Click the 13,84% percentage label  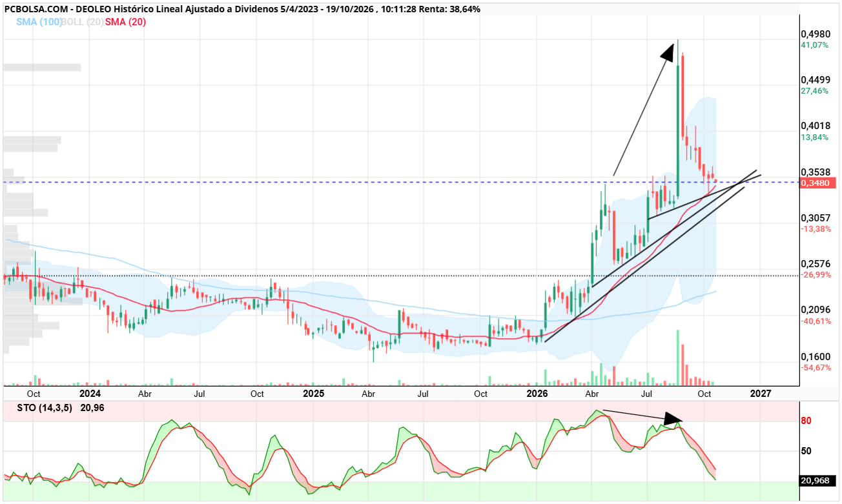[814, 137]
